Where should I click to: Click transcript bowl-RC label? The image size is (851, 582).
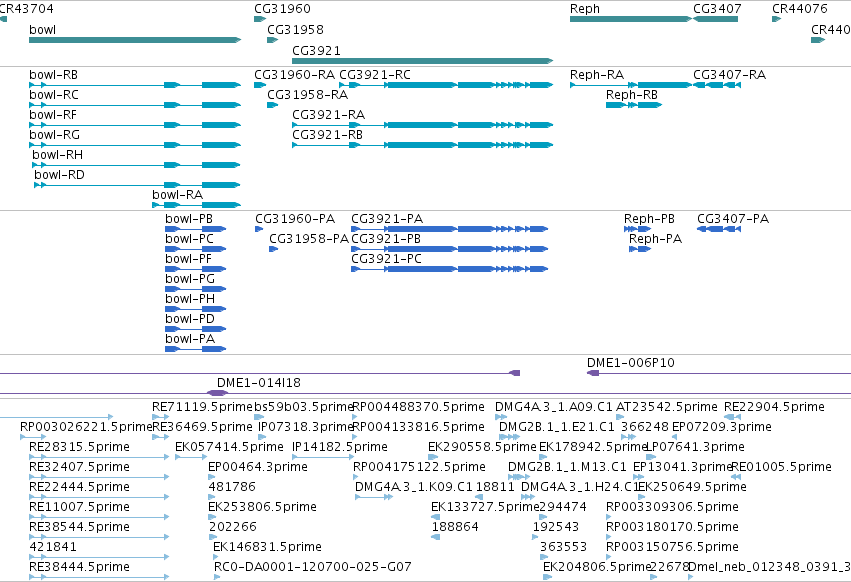point(54,95)
